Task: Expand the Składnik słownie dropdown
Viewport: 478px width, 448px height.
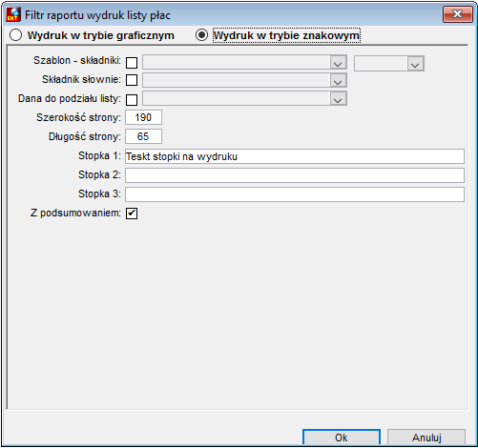Action: 244,80
